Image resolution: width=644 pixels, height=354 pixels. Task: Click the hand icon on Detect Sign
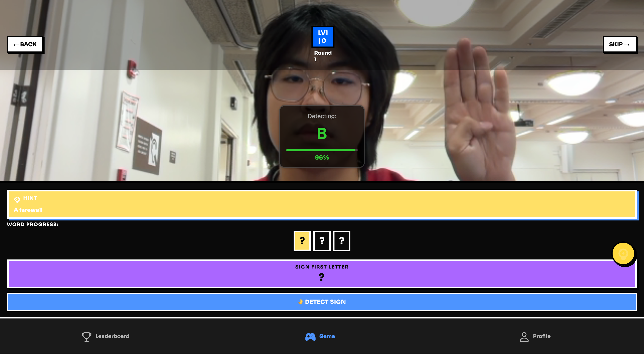300,302
